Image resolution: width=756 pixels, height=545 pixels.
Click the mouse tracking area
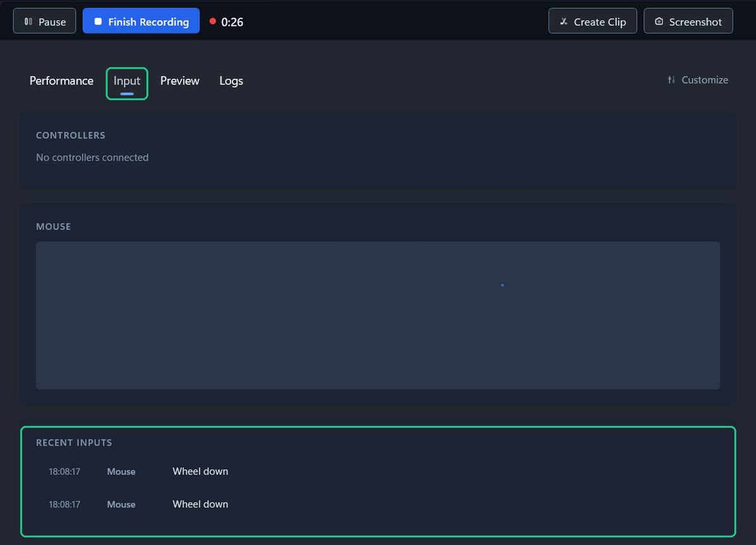point(378,315)
